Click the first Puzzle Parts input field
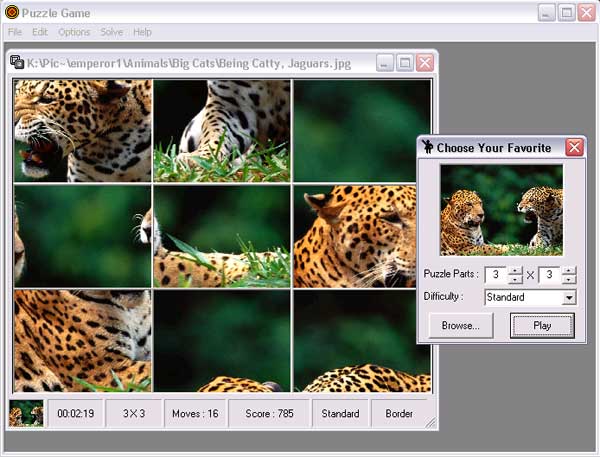600x457 pixels. 495,274
